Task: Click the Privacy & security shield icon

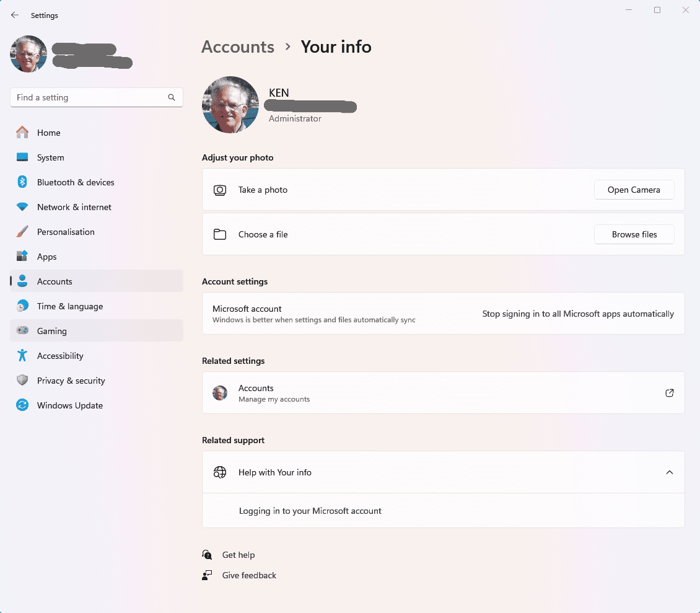Action: [22, 380]
